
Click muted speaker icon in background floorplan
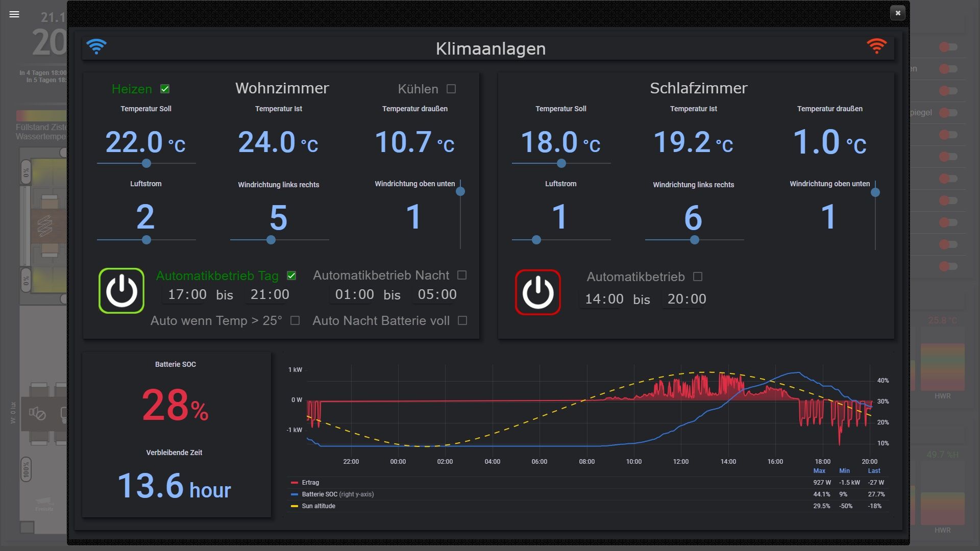click(x=37, y=413)
